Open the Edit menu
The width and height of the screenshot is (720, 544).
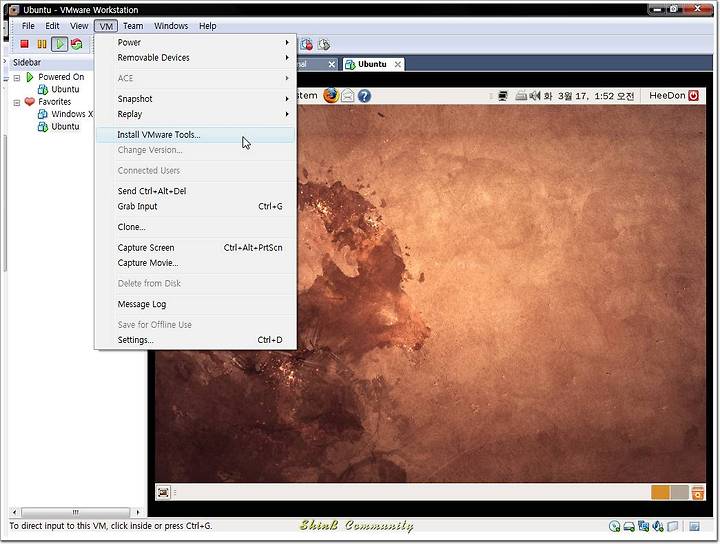click(52, 26)
